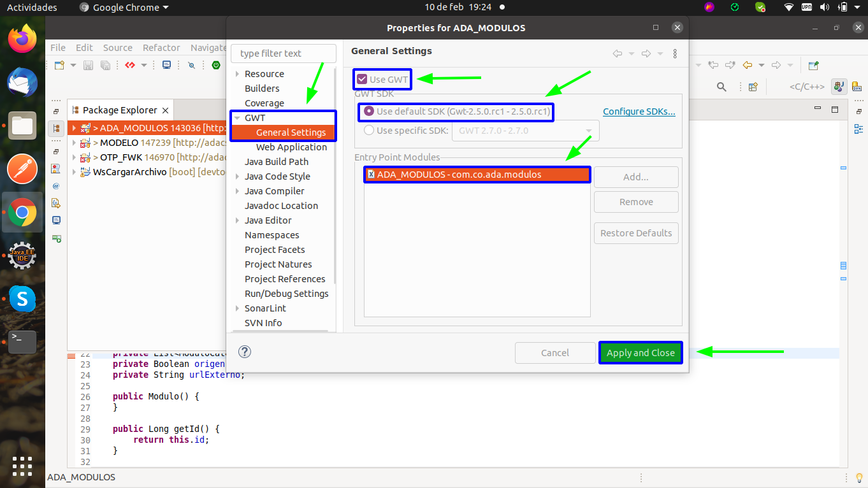
Task: Select Web Application in the settings tree
Action: (x=291, y=147)
